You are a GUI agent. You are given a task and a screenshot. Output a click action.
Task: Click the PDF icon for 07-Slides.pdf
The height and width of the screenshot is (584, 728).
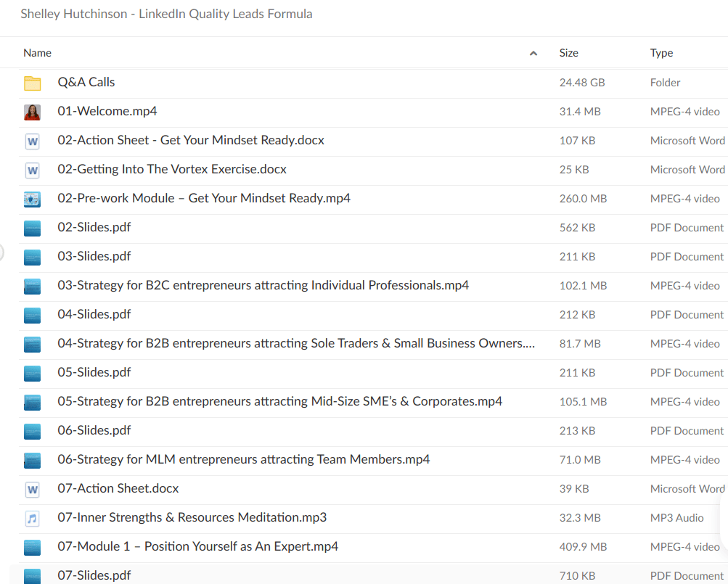32,575
